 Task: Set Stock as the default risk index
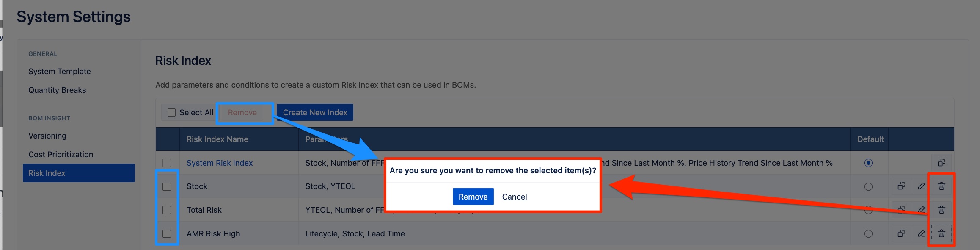click(x=868, y=186)
